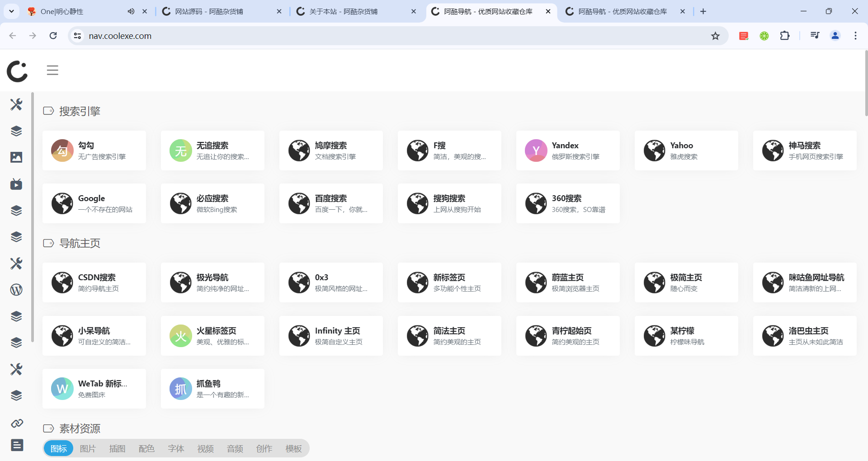This screenshot has width=868, height=461.
Task: Open the document list sidebar icon
Action: tap(17, 445)
